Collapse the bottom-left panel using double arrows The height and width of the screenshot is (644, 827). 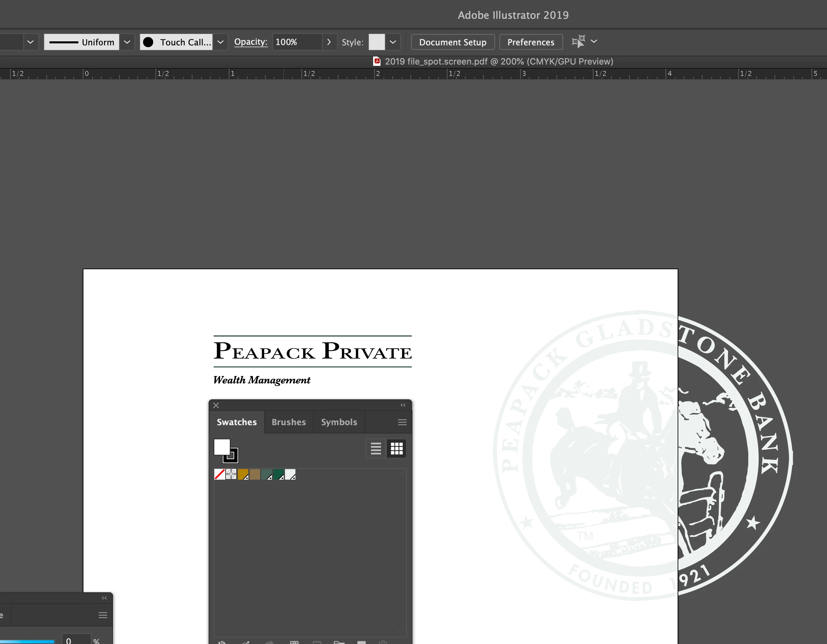[104, 598]
